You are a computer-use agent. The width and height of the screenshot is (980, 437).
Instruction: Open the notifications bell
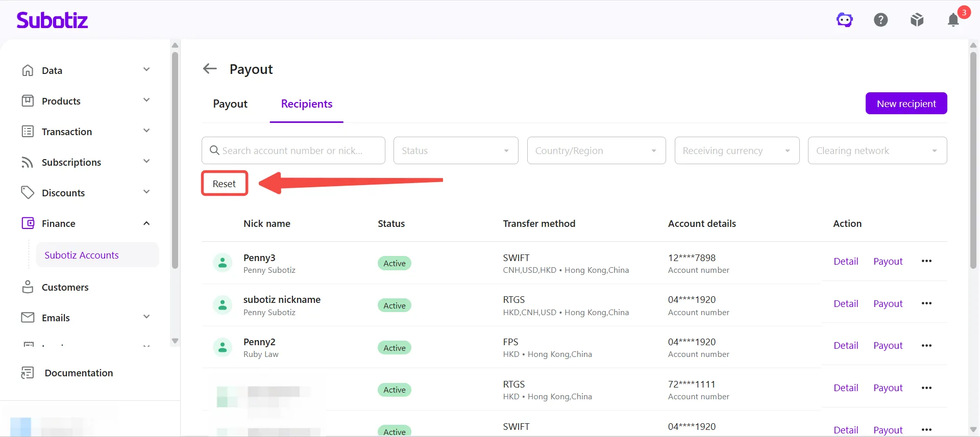953,19
